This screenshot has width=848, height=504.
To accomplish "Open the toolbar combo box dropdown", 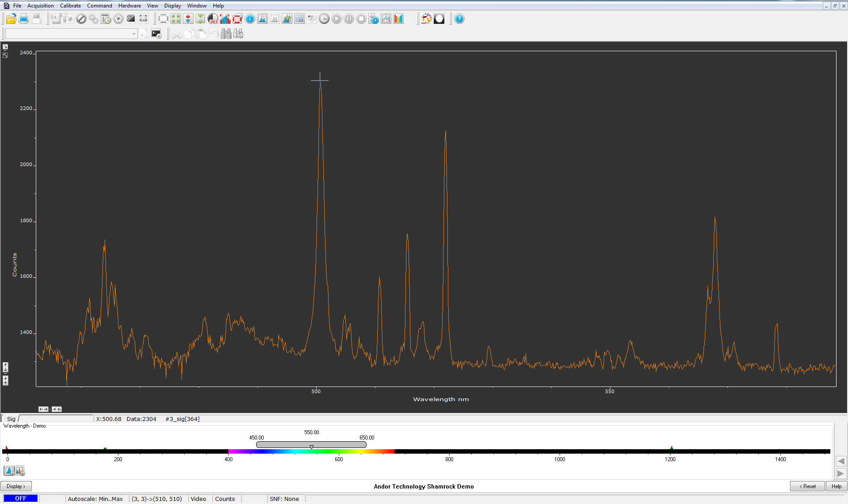I will tap(134, 34).
